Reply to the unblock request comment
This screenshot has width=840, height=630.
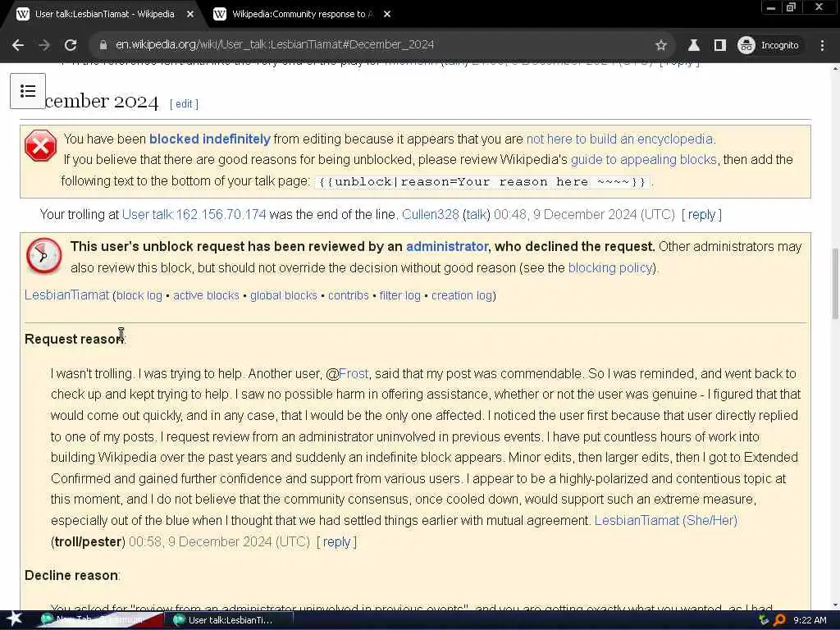(x=336, y=542)
